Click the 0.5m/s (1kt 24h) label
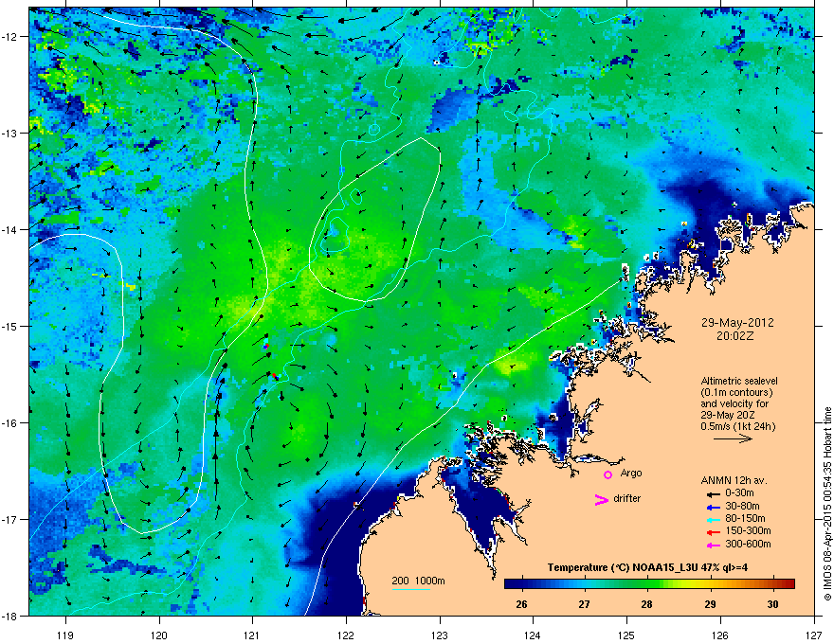 click(x=737, y=427)
